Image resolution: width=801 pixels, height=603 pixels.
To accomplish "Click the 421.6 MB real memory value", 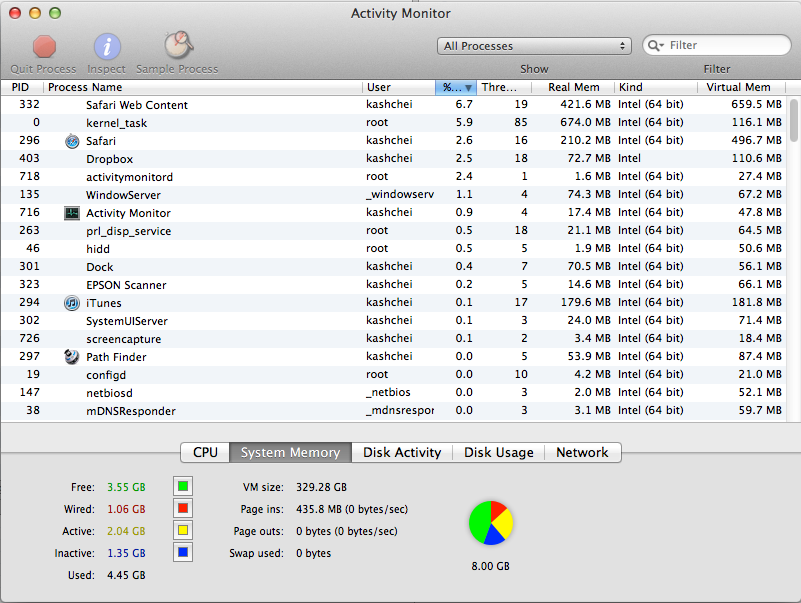I will click(585, 104).
